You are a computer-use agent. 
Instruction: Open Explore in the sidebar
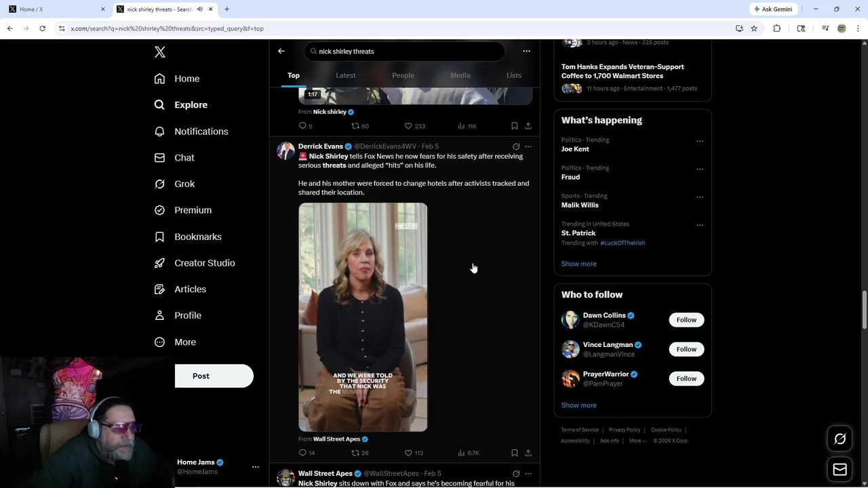181,105
